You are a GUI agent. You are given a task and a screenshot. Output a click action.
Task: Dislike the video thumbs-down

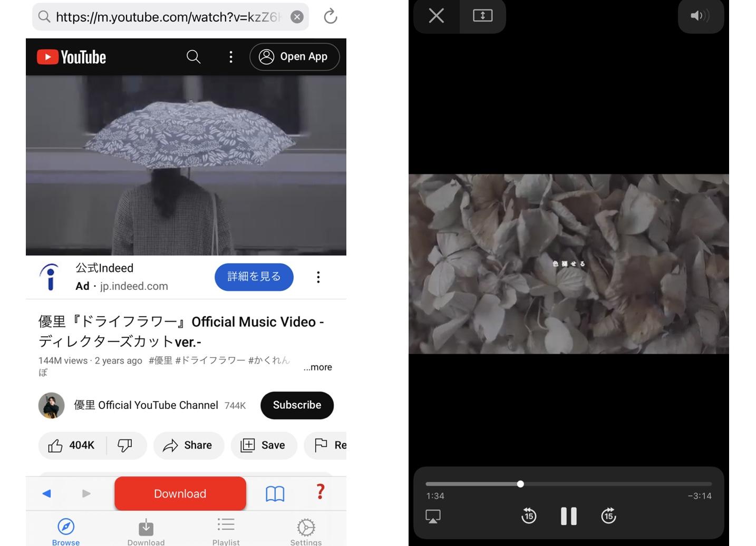125,445
